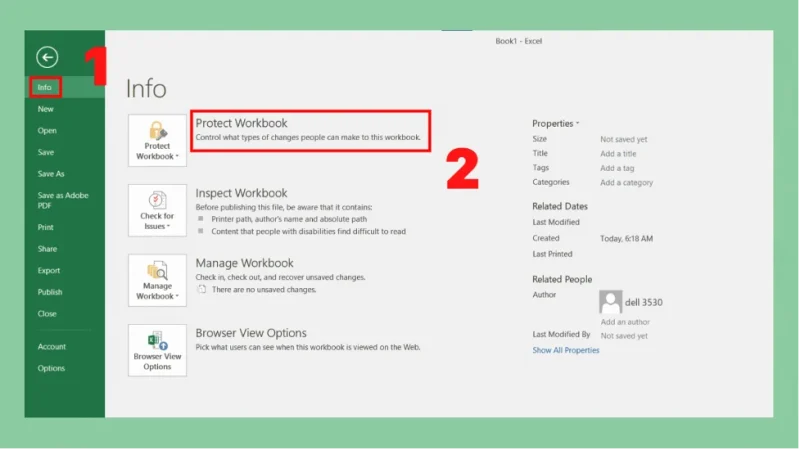Click Add a tag field
800x450 pixels.
616,168
